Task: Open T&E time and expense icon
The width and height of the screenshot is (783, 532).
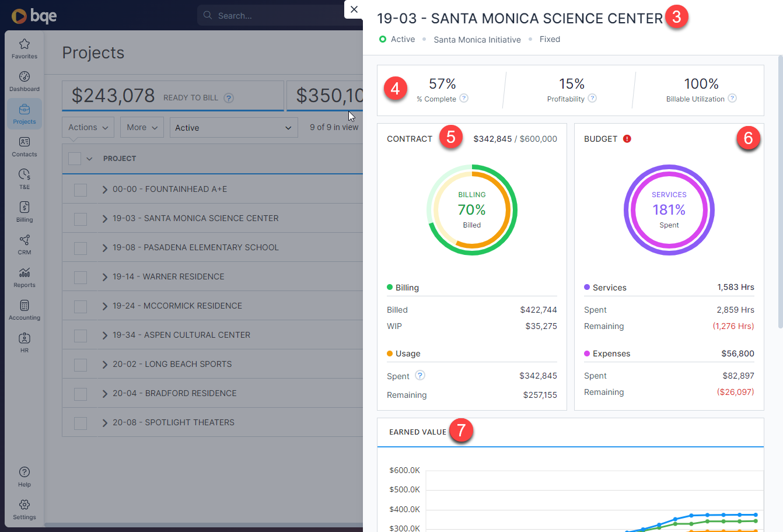Action: click(25, 176)
